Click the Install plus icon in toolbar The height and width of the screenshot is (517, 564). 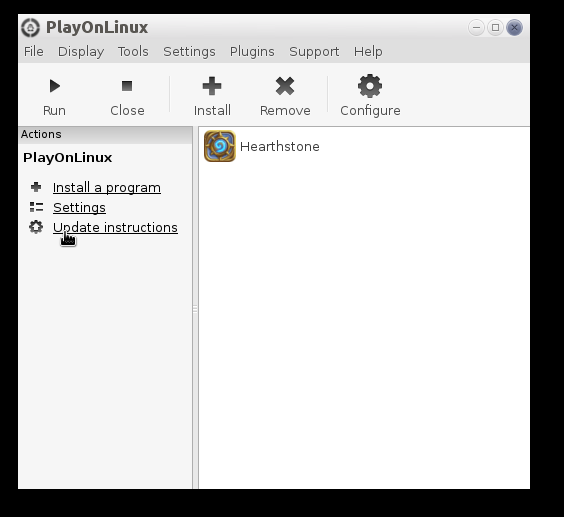tap(212, 86)
